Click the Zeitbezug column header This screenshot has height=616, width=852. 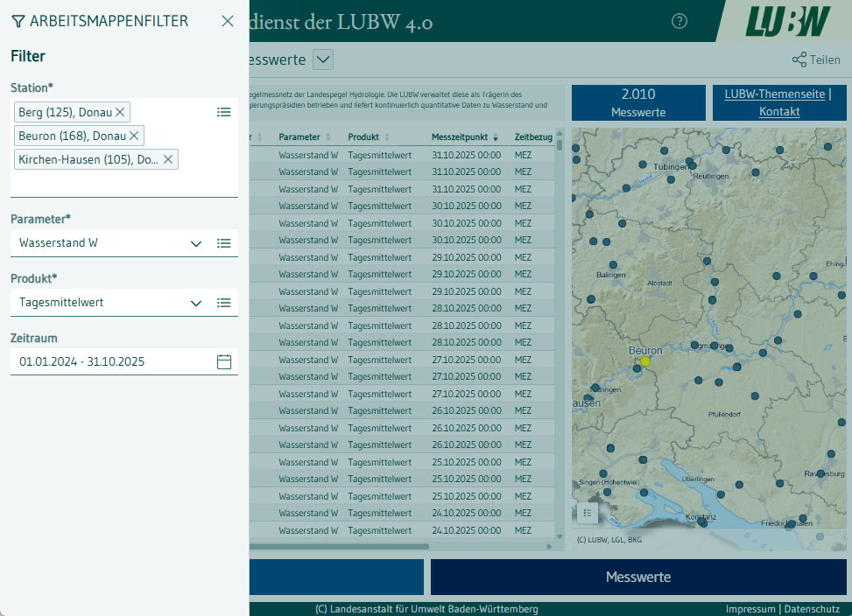(x=533, y=136)
